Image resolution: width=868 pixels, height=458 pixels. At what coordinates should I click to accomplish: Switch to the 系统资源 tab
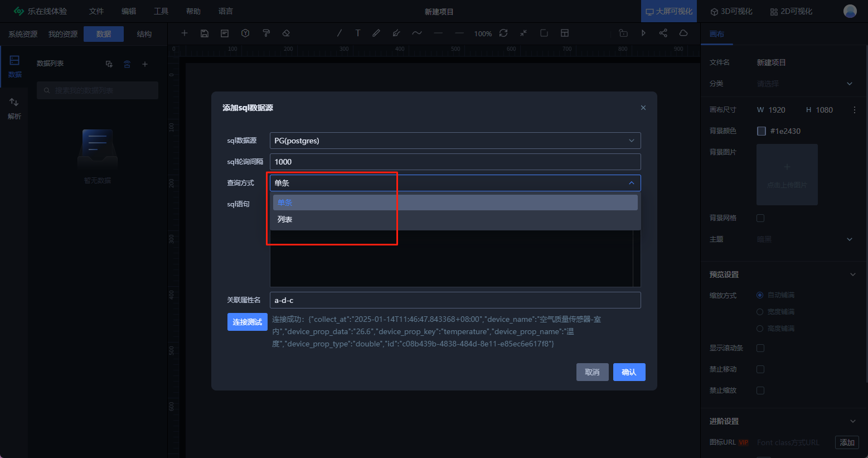pyautogui.click(x=23, y=34)
